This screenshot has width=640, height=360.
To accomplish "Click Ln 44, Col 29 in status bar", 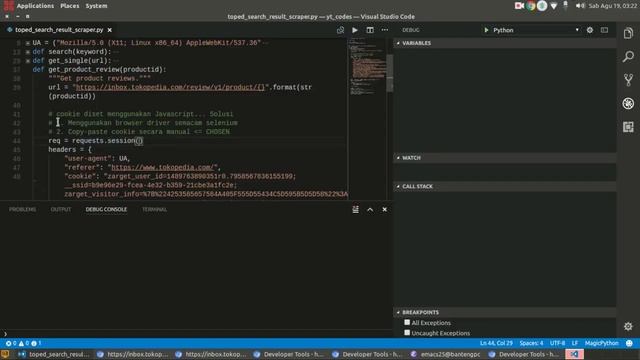I will coord(496,343).
